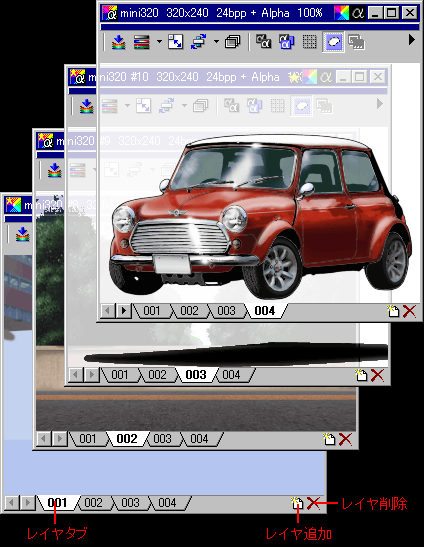Add a new layer in mini320 #8 window

click(297, 503)
